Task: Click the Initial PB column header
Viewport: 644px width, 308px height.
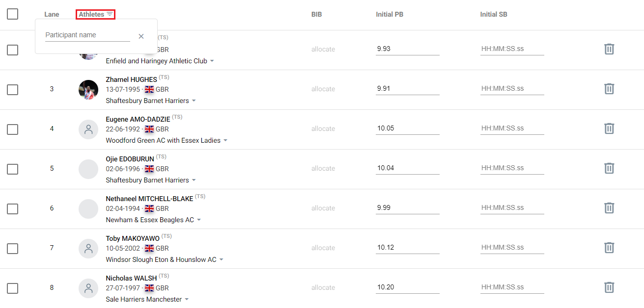Action: tap(390, 14)
